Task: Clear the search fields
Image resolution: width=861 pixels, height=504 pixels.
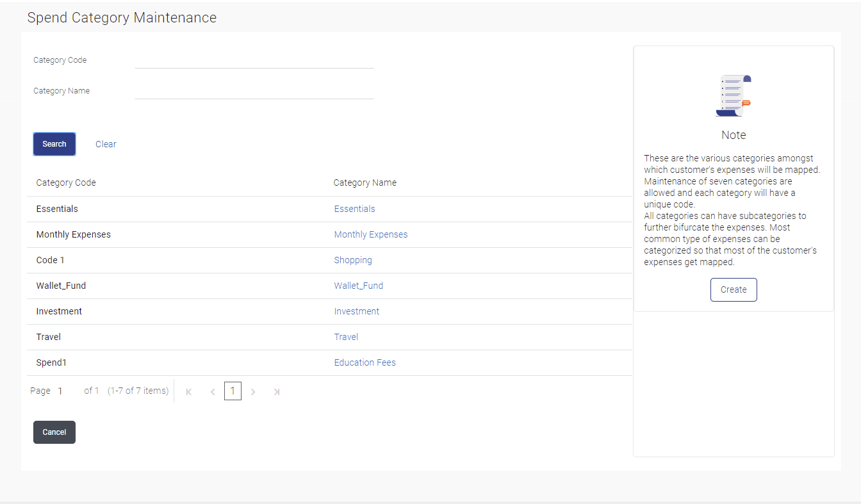Action: click(x=106, y=144)
